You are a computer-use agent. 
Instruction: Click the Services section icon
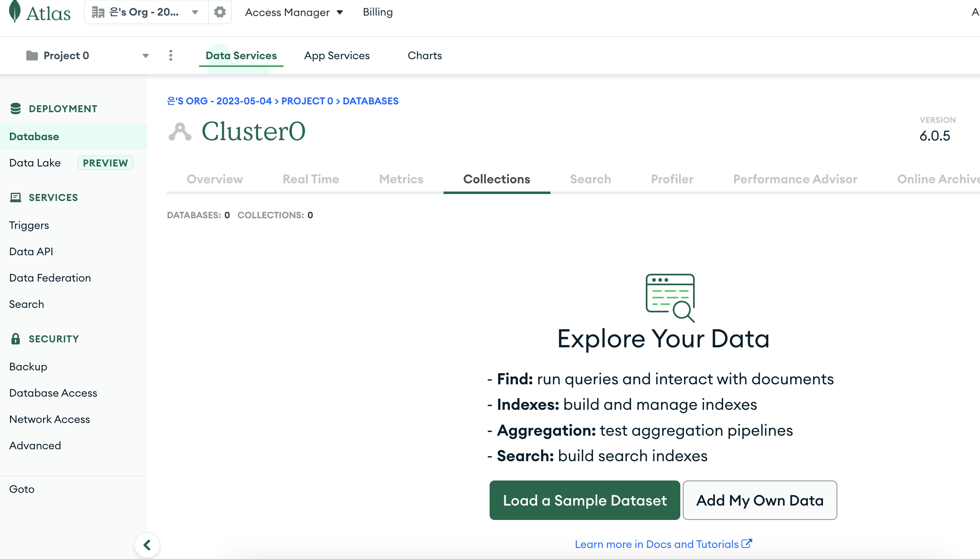16,198
